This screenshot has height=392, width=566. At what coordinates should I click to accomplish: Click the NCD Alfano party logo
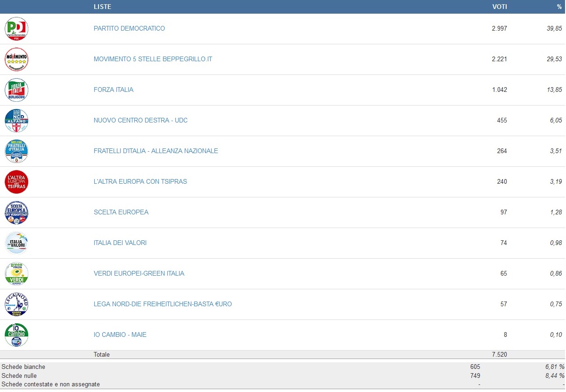[x=16, y=121]
